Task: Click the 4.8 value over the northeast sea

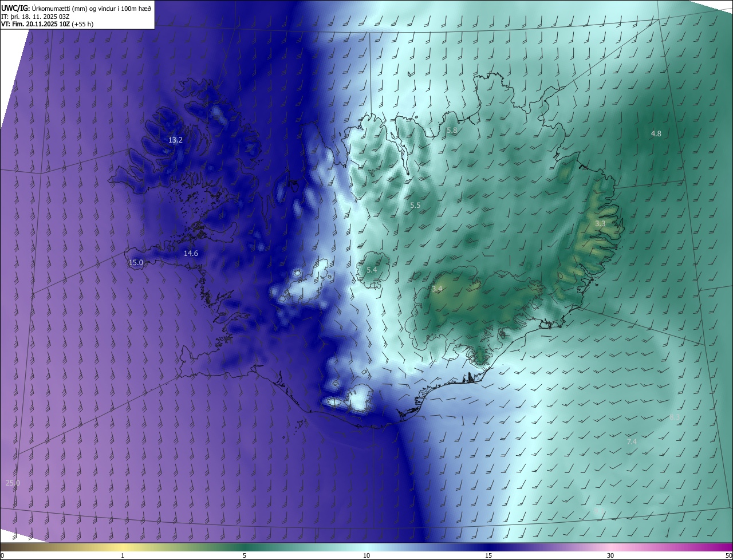Action: 656,134
